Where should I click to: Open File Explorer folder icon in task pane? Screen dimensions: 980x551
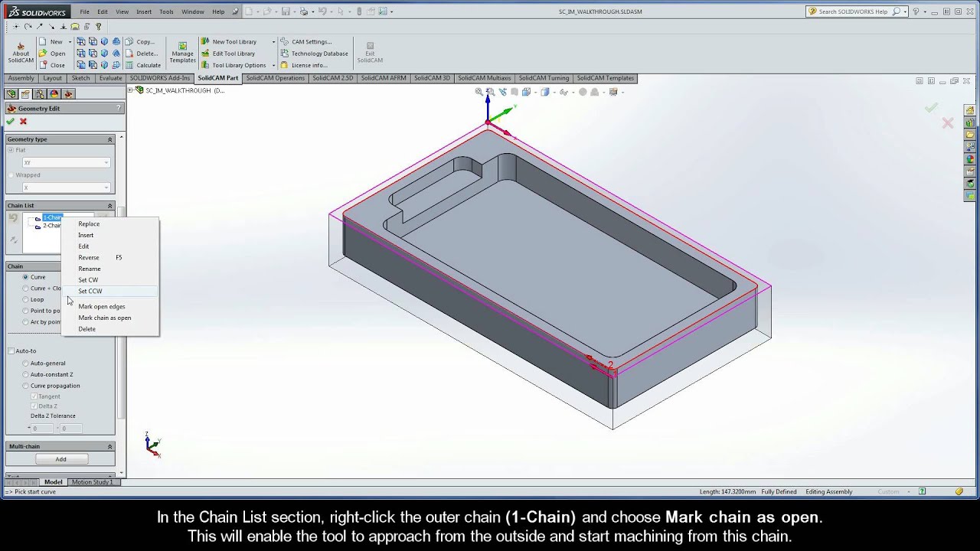[970, 135]
